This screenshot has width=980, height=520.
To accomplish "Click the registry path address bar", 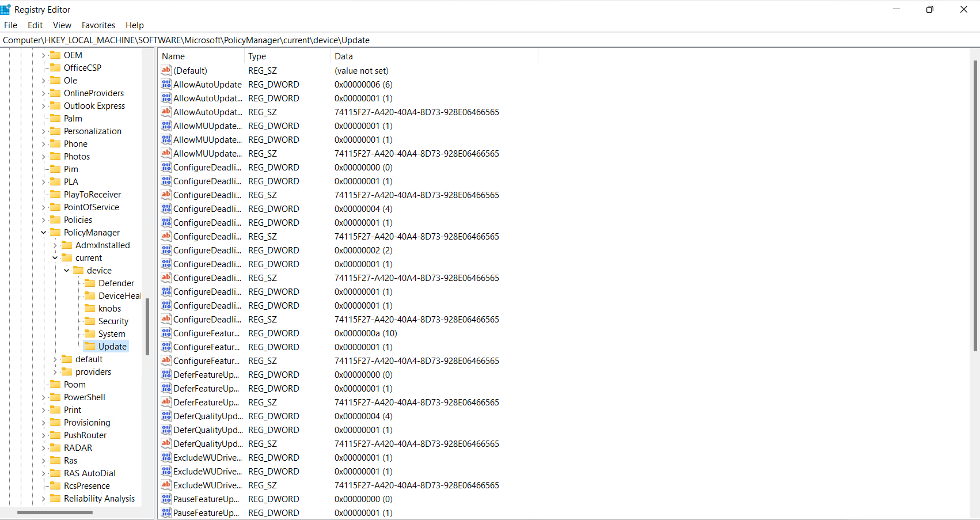I will point(489,40).
